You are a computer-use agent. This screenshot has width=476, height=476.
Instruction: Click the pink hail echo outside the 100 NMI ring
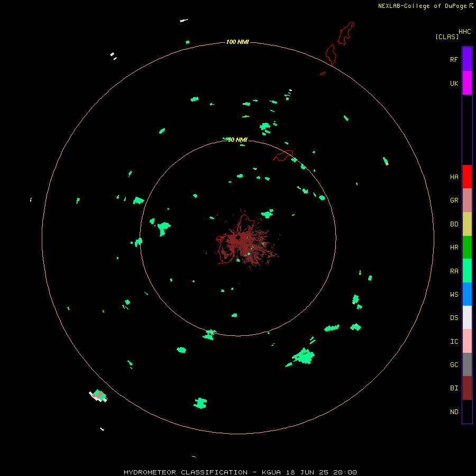pyautogui.click(x=99, y=395)
